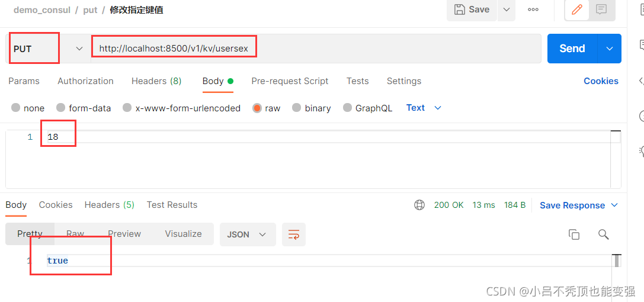Click the demo_consul breadcrumb

[42, 10]
